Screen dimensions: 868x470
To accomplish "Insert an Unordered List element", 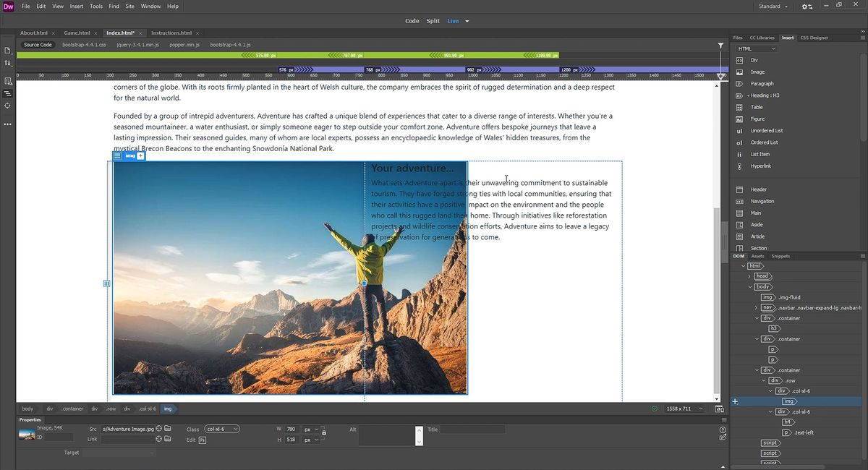I will click(x=765, y=130).
